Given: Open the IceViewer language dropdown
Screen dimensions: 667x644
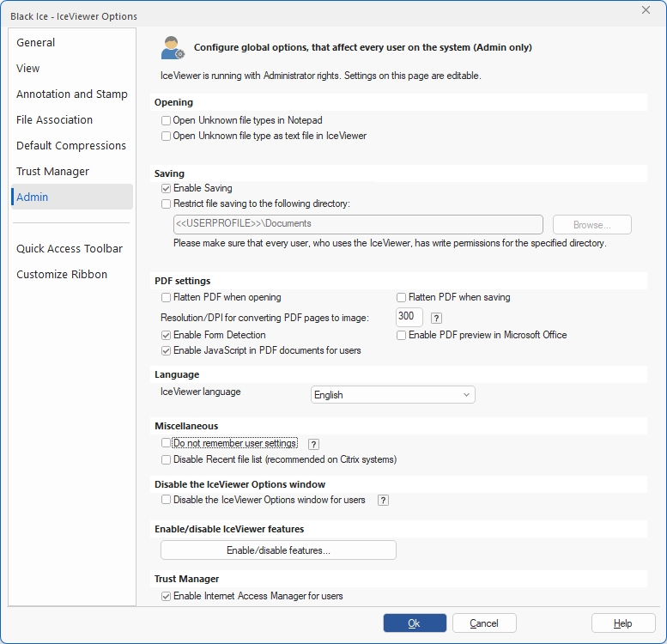Looking at the screenshot, I should click(392, 395).
